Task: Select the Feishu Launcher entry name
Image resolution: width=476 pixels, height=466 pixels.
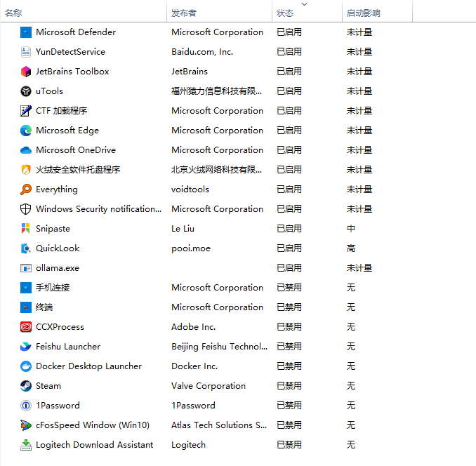Action: click(x=68, y=347)
